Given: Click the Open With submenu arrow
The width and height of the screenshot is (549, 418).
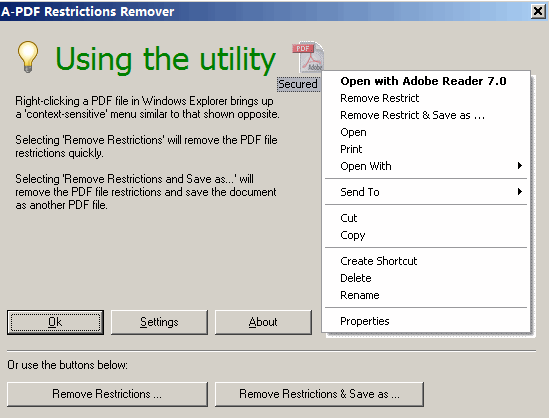Looking at the screenshot, I should tap(520, 166).
